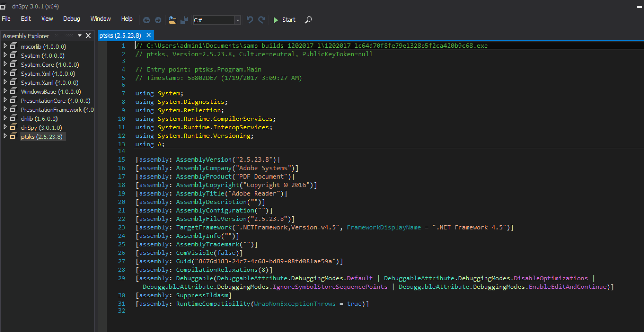This screenshot has width=644, height=332.
Task: Expand the mscorlib tree node
Action: [x=5, y=46]
